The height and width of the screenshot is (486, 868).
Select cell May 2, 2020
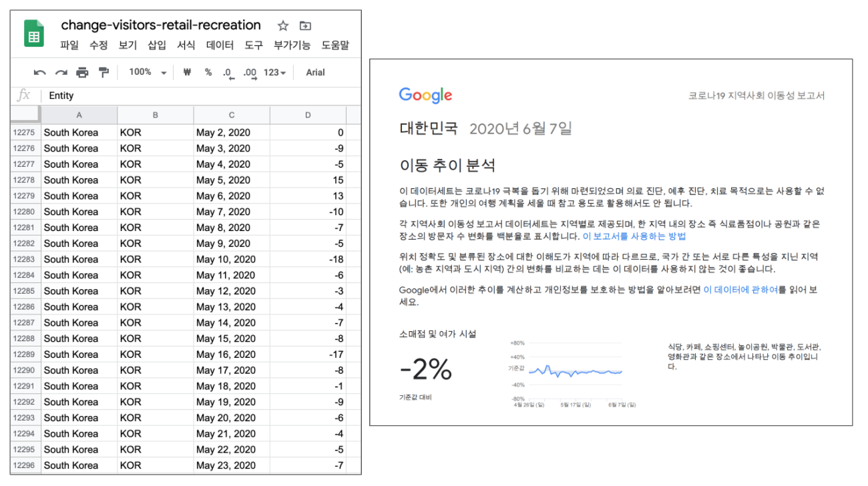click(232, 132)
